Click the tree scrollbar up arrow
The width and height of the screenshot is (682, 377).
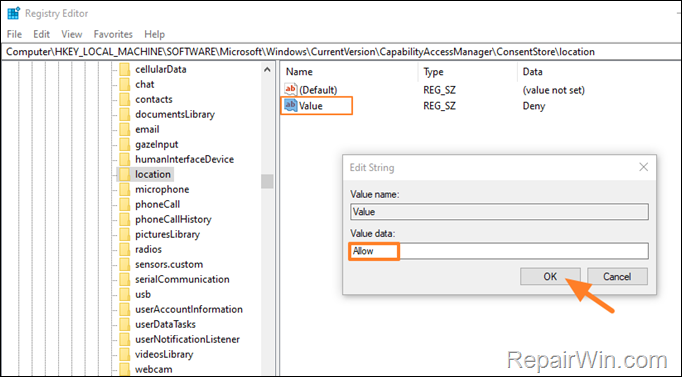pos(267,70)
